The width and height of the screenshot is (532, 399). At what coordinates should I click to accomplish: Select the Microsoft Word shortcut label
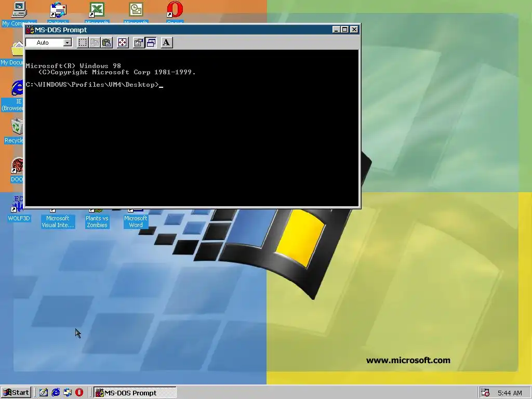[136, 221]
